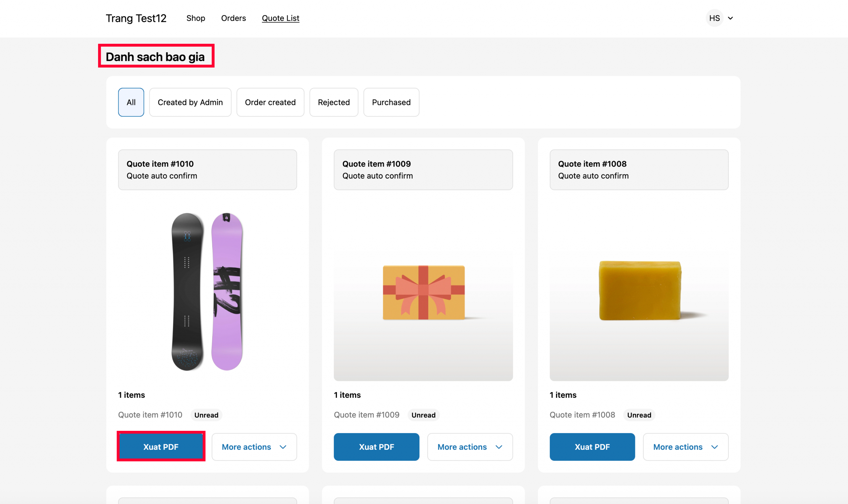
Task: Click the gift box product thumbnail
Action: 423,291
